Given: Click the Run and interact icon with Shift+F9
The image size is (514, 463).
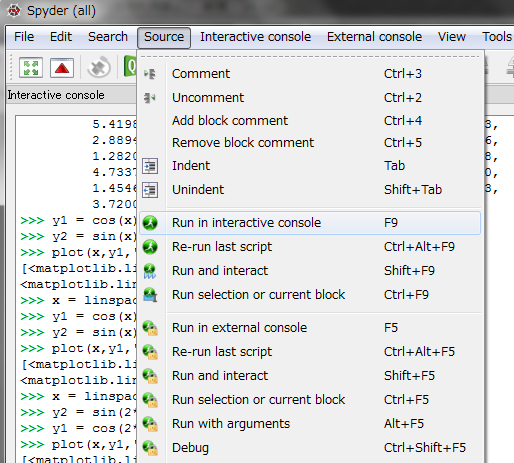Looking at the screenshot, I should tap(150, 271).
